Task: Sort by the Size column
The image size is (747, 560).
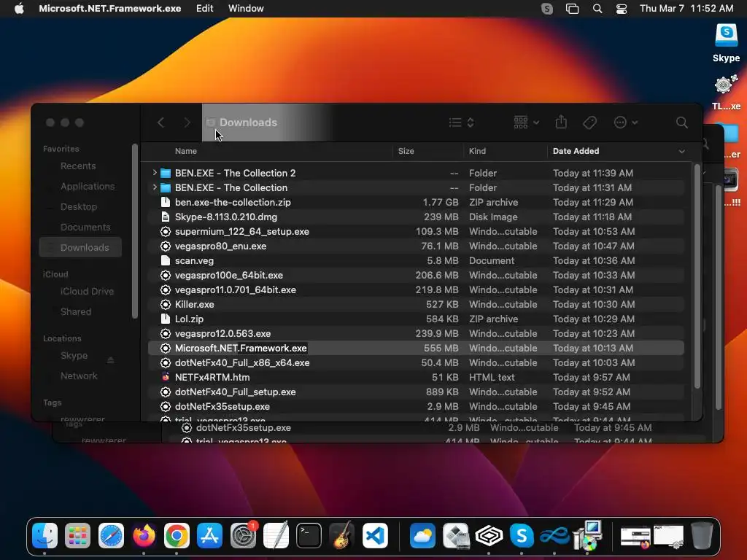Action: (x=406, y=151)
